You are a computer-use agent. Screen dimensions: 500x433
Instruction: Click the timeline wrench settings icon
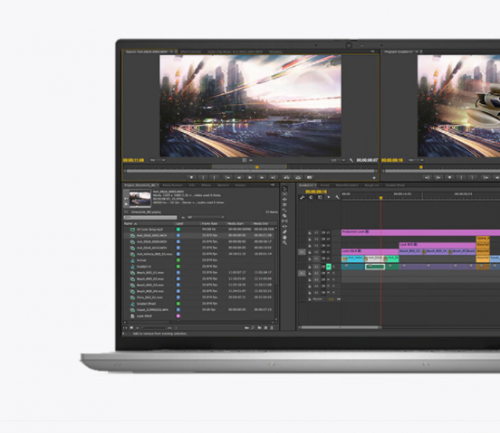(337, 197)
